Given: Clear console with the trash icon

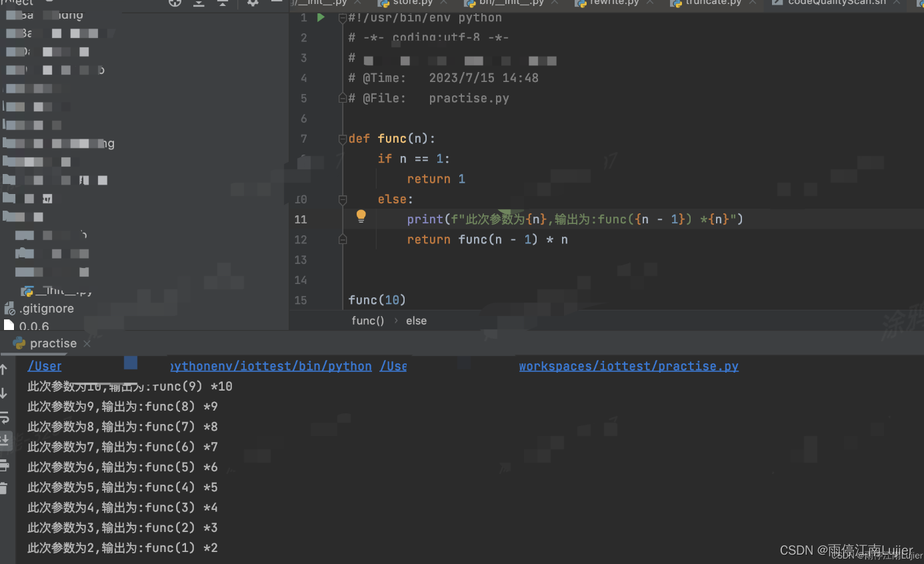Looking at the screenshot, I should (4, 488).
